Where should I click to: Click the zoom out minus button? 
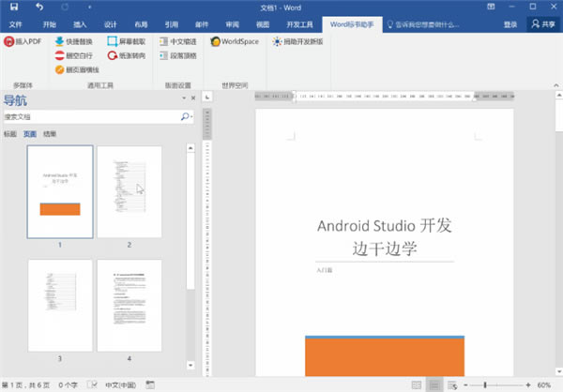[465, 385]
